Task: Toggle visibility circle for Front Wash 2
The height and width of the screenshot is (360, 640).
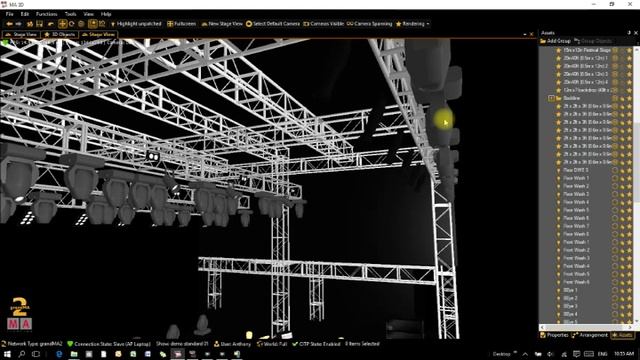Action: (x=615, y=250)
